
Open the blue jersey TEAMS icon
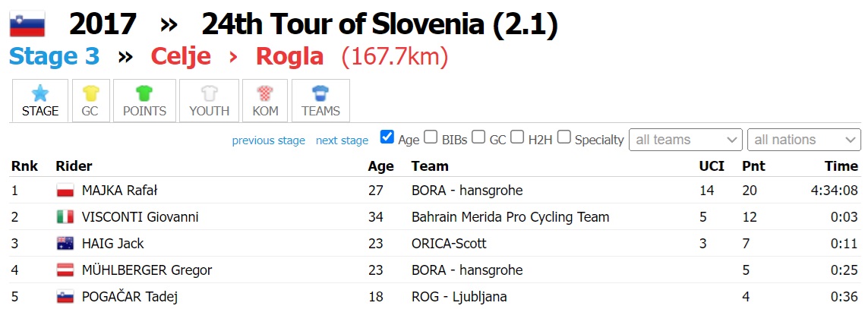pyautogui.click(x=320, y=93)
